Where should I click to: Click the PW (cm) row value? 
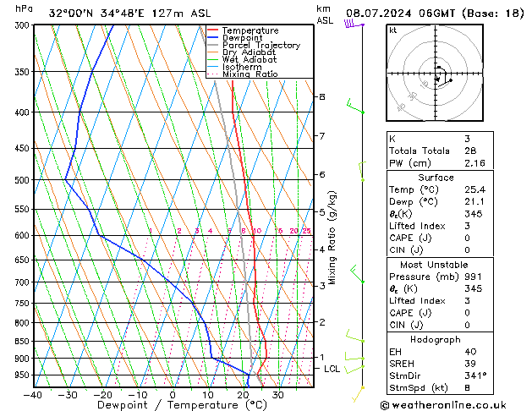[x=474, y=163]
